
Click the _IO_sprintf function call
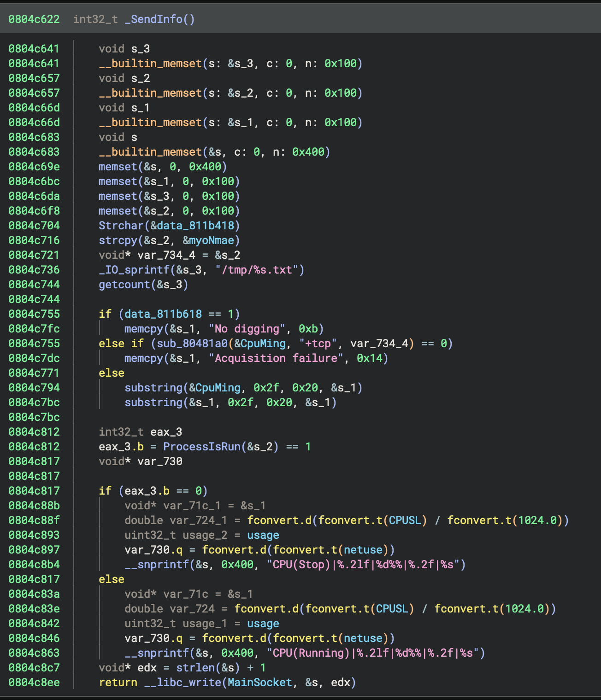134,270
